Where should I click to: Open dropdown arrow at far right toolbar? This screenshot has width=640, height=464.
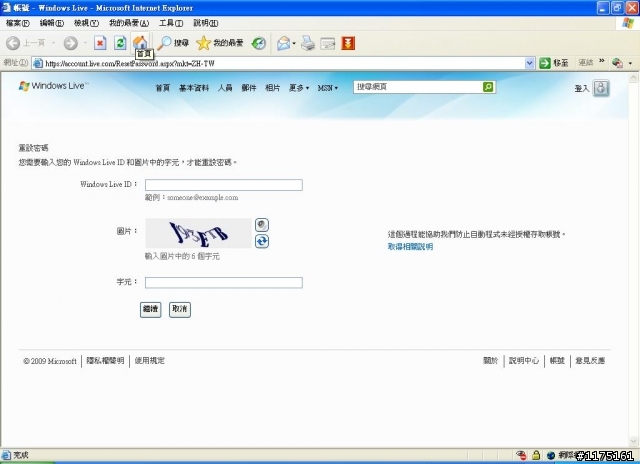coord(630,63)
